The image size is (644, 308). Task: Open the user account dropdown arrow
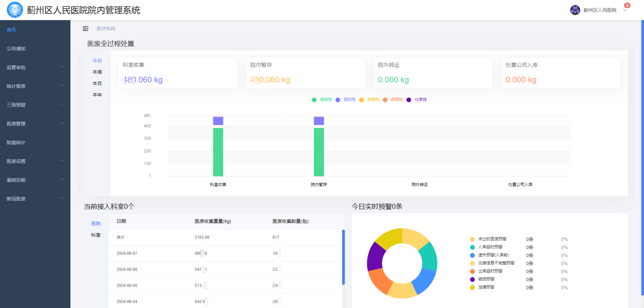click(x=625, y=10)
